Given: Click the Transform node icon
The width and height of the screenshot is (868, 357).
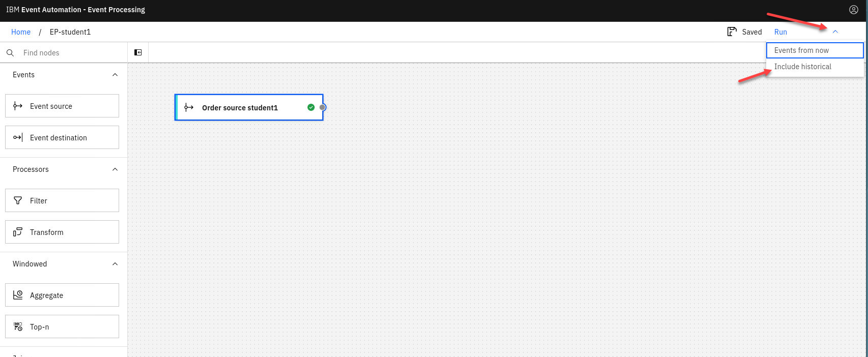Looking at the screenshot, I should point(18,232).
